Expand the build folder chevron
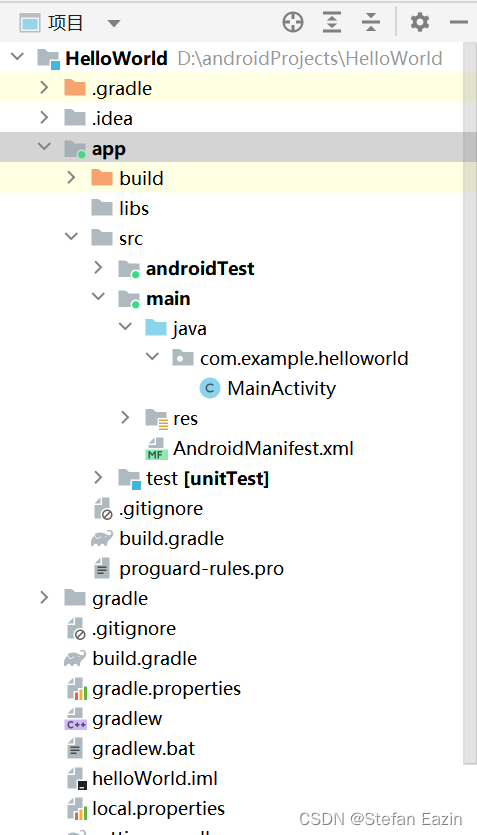 [x=71, y=178]
